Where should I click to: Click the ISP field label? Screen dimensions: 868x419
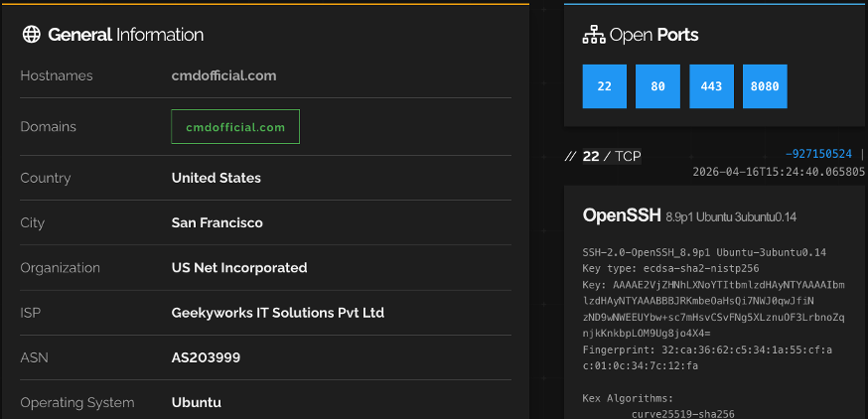pyautogui.click(x=31, y=313)
